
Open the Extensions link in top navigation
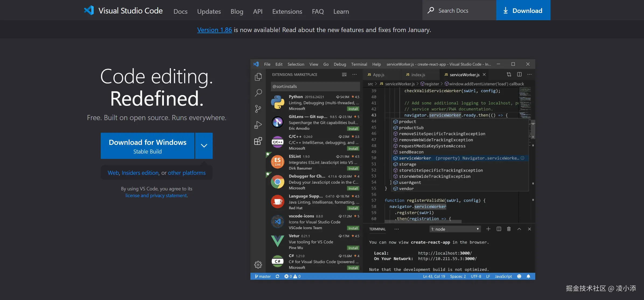tap(287, 12)
